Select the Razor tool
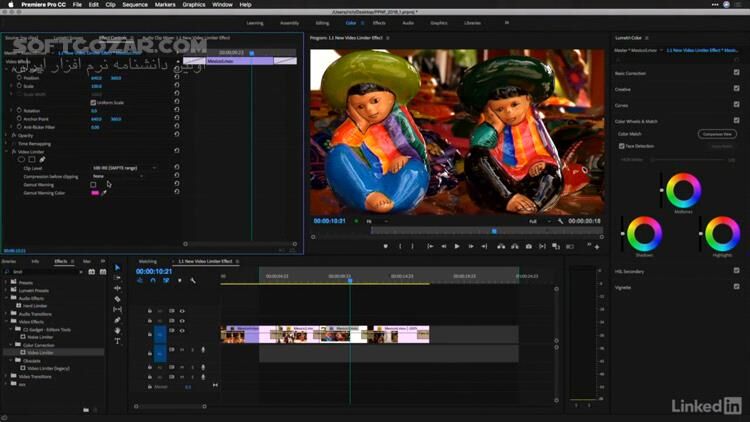This screenshot has height=422, width=750. (117, 299)
